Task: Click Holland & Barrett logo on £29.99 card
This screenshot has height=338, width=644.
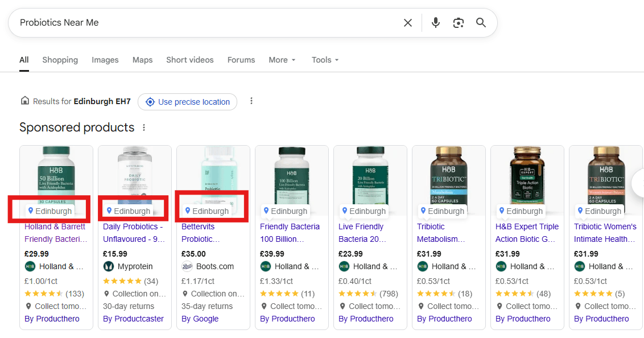Action: [x=30, y=266]
